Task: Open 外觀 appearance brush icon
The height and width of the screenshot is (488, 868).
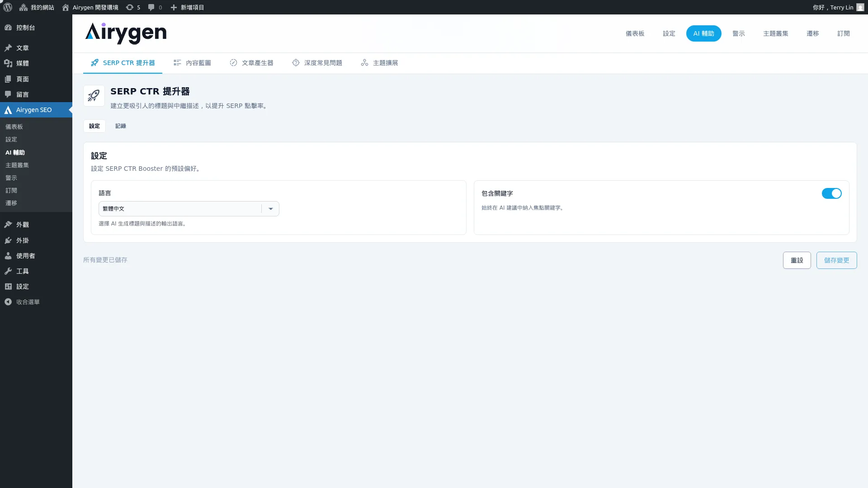Action: point(8,225)
